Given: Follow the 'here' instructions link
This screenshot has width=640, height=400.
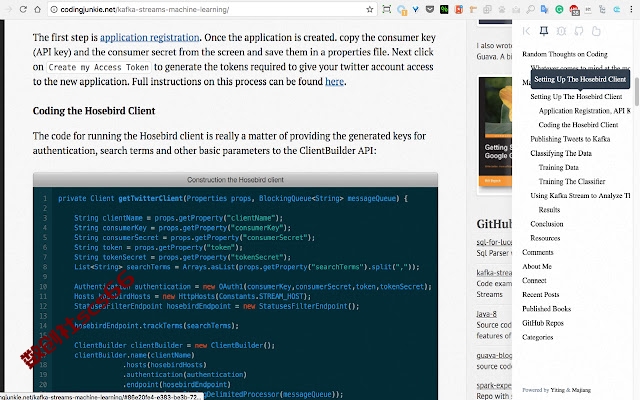Looking at the screenshot, I should pyautogui.click(x=334, y=82).
